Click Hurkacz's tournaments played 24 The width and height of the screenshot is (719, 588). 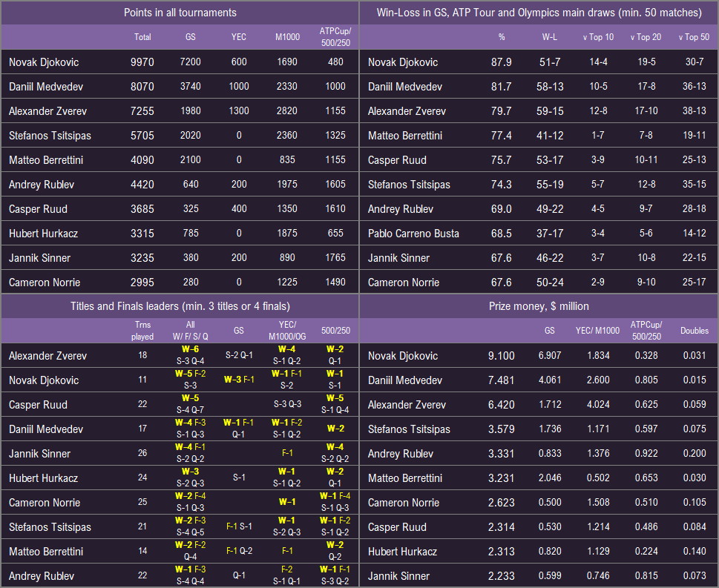tap(142, 478)
